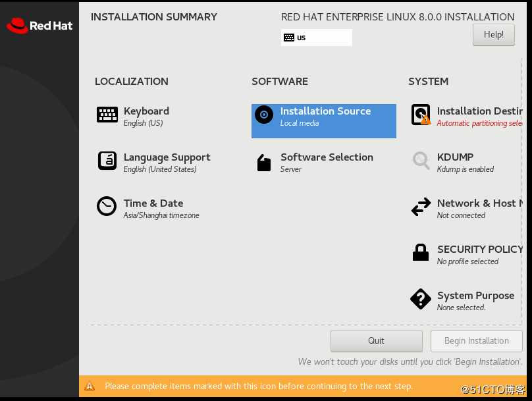
Task: Open the System Purpose label
Action: click(475, 296)
